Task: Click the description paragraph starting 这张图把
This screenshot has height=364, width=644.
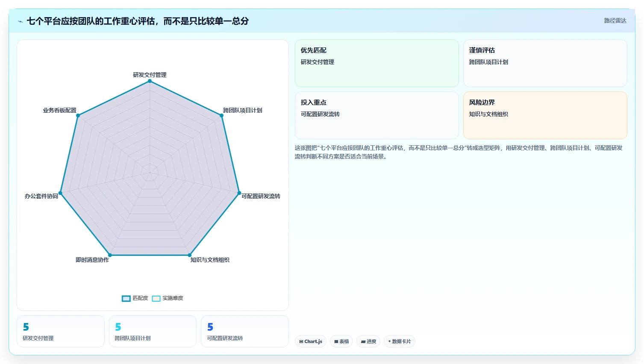Action: [x=459, y=152]
